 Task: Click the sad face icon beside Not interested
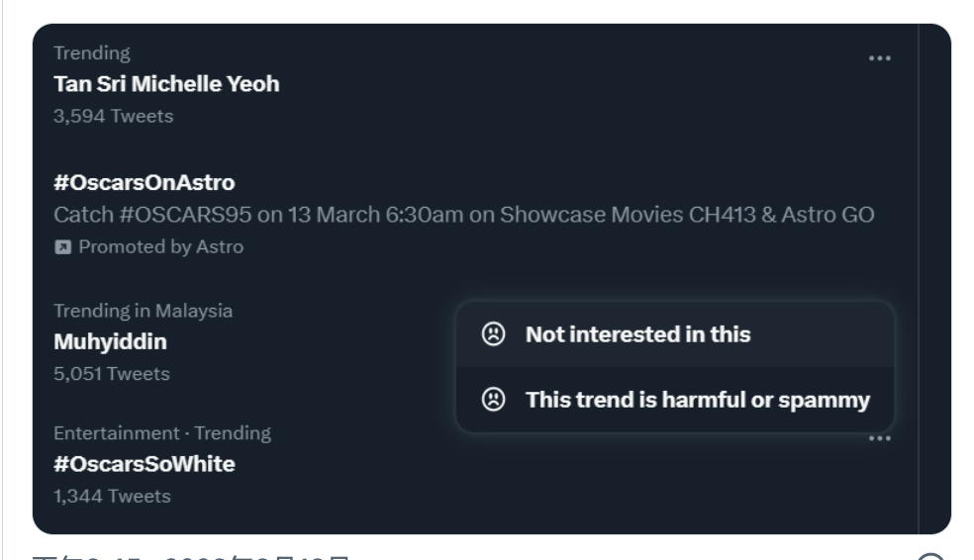492,334
